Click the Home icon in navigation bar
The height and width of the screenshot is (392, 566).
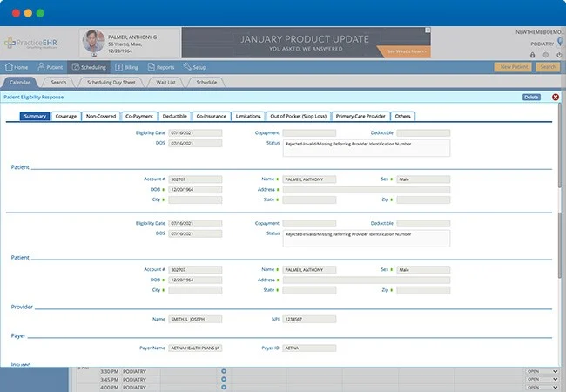coord(10,66)
